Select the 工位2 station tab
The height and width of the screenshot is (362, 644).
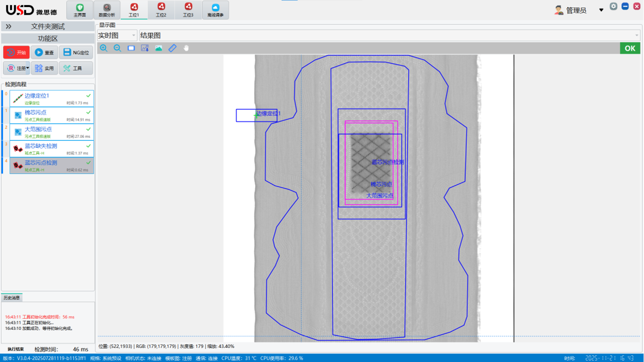(161, 10)
